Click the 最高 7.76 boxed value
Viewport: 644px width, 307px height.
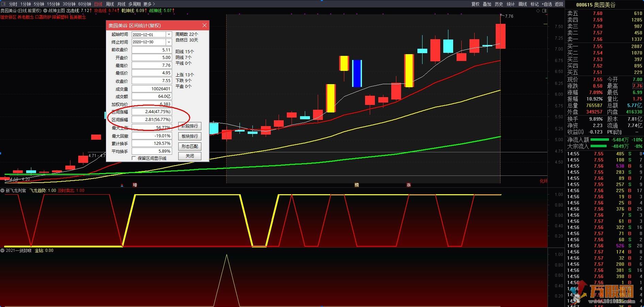coord(637,86)
